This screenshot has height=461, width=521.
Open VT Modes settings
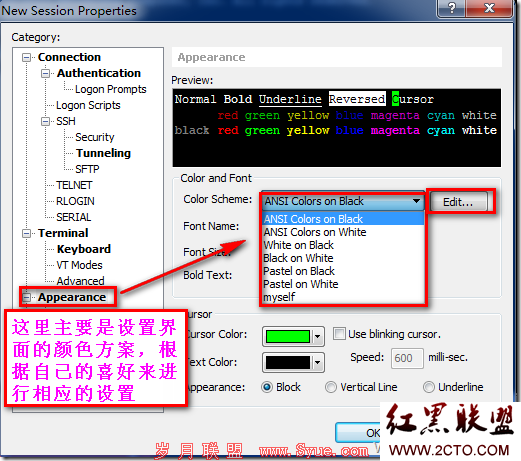click(x=79, y=265)
